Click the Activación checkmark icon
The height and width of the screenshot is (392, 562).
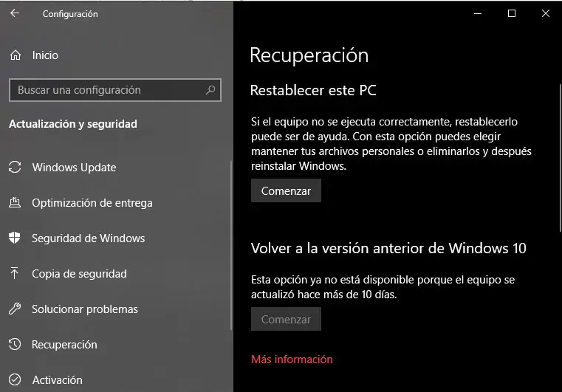(x=15, y=380)
